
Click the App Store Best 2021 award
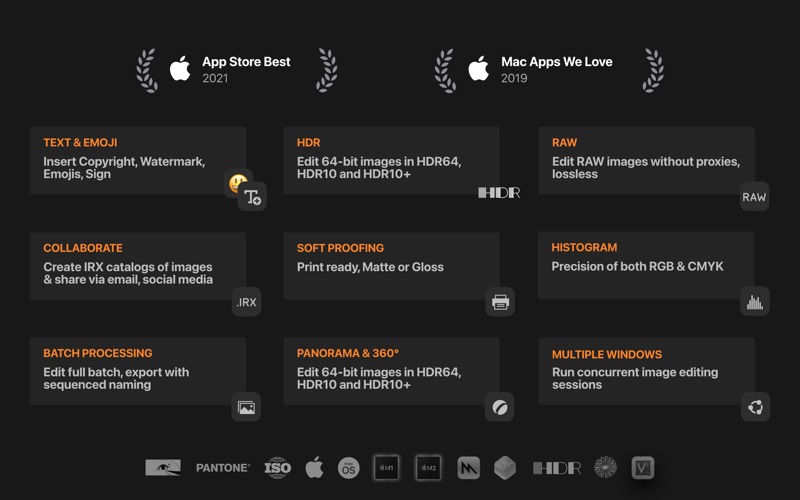[237, 69]
